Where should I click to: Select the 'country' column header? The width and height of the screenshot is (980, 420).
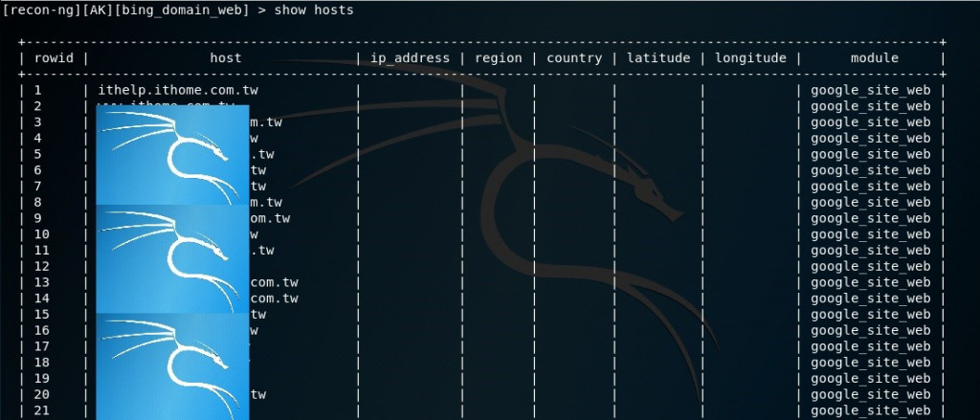click(574, 58)
